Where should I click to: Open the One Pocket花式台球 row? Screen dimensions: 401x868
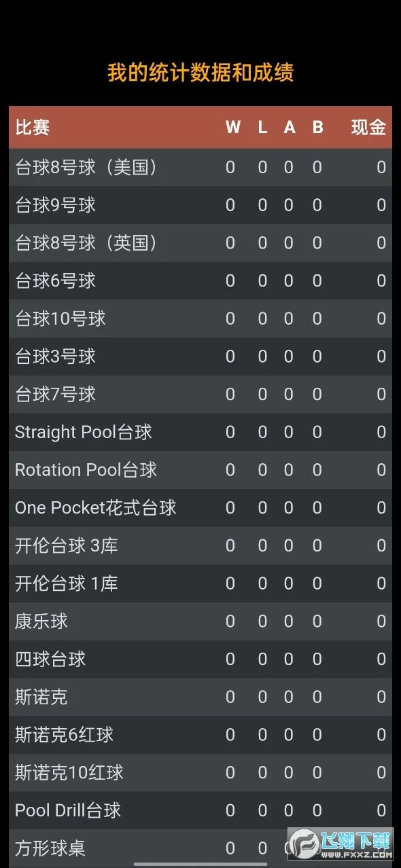point(95,507)
